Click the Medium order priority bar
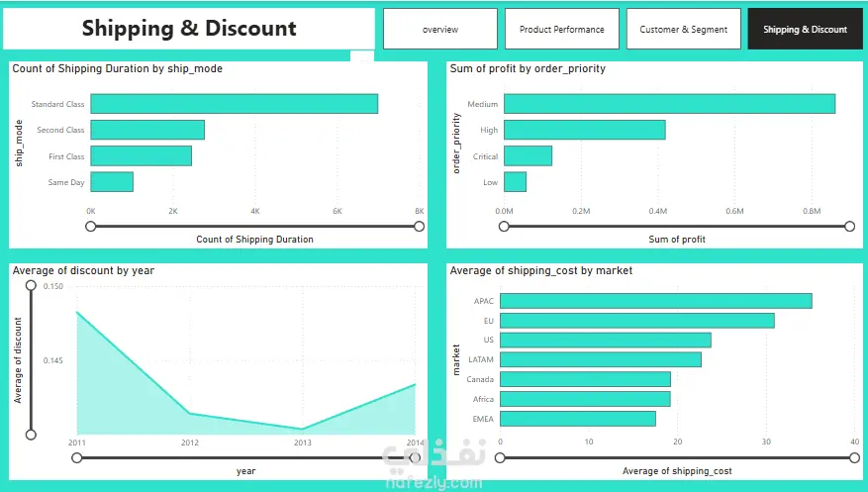The image size is (868, 492). (669, 104)
